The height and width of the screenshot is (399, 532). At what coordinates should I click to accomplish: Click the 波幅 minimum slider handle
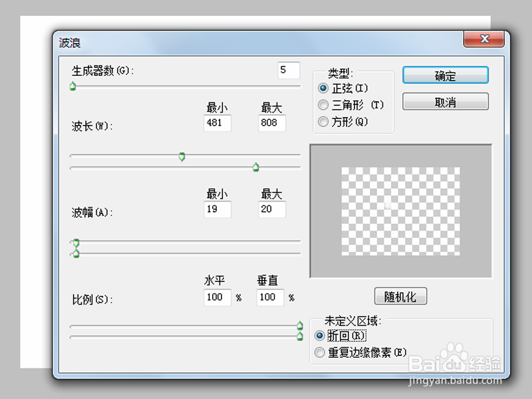76,243
